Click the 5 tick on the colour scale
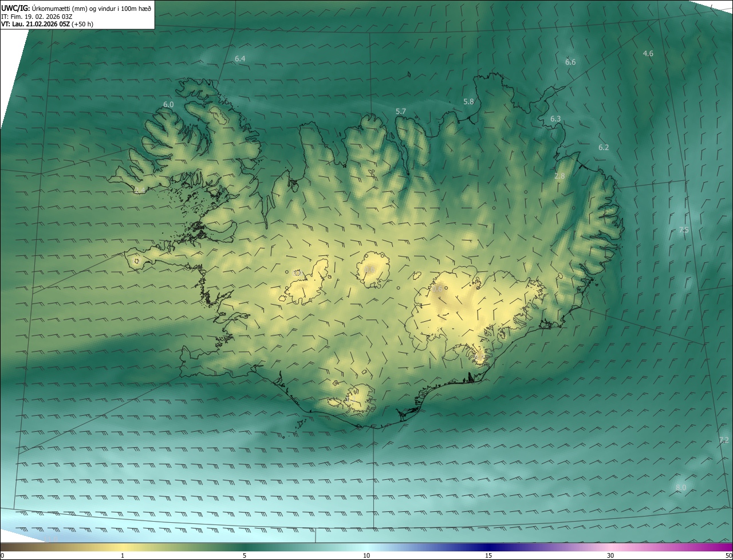Screen dimensions: 733x560 (245, 555)
